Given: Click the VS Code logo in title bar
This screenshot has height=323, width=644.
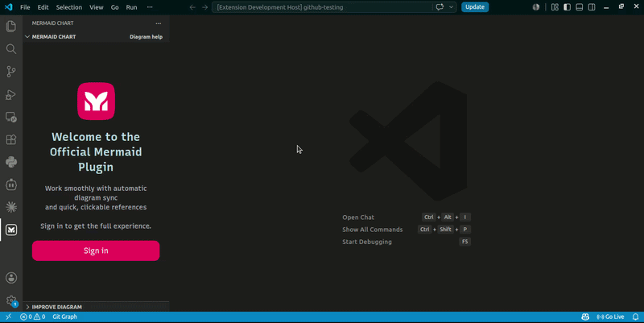Looking at the screenshot, I should (9, 7).
